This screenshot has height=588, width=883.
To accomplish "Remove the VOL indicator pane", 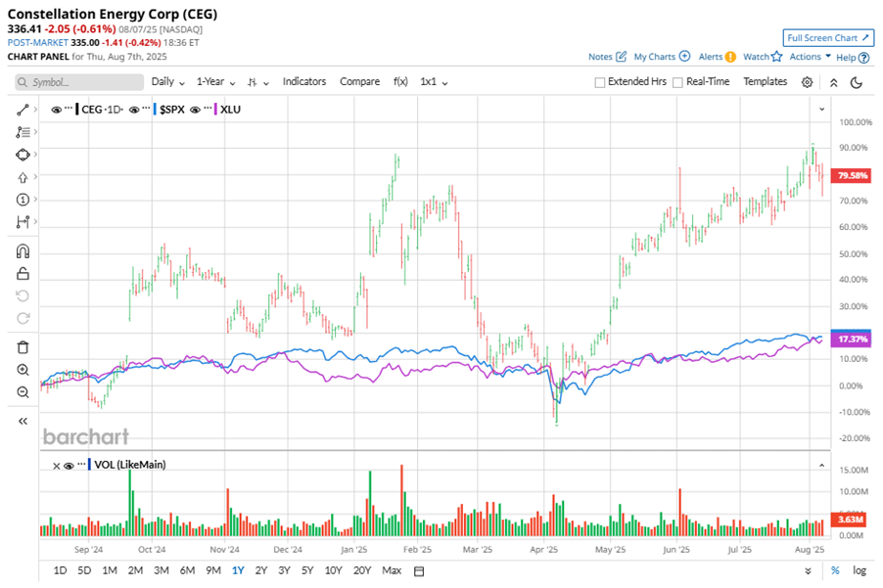I will 57,466.
